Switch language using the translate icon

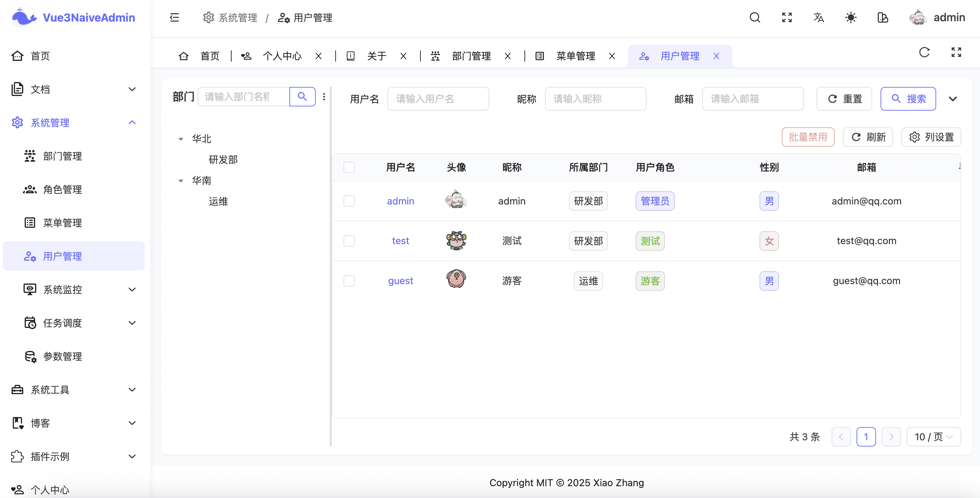819,17
